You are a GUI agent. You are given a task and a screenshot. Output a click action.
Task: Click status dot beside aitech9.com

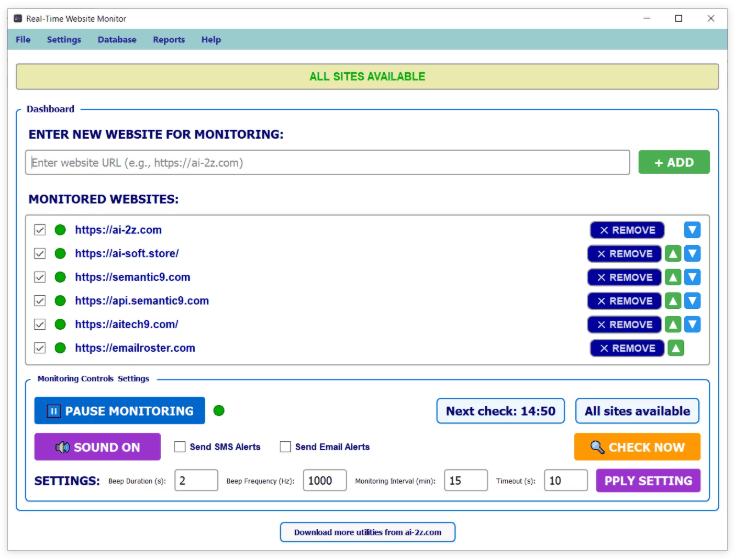pos(60,324)
